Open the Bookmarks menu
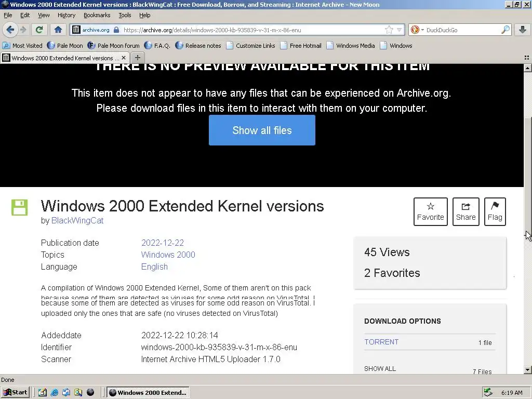The width and height of the screenshot is (532, 399). (x=97, y=15)
